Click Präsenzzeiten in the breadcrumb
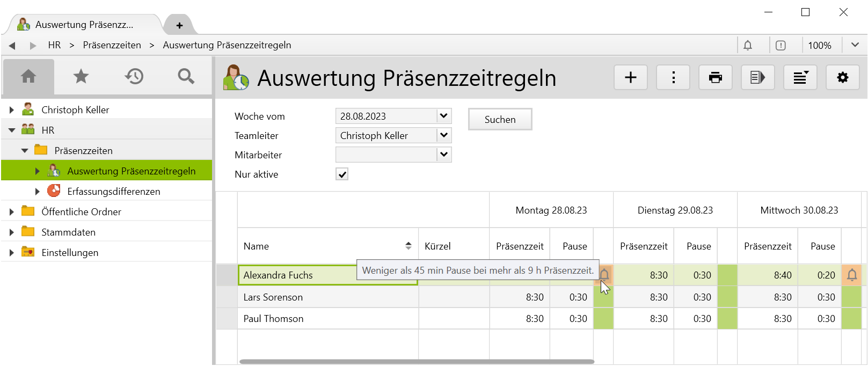Viewport: 868px width, 366px height. tap(112, 45)
